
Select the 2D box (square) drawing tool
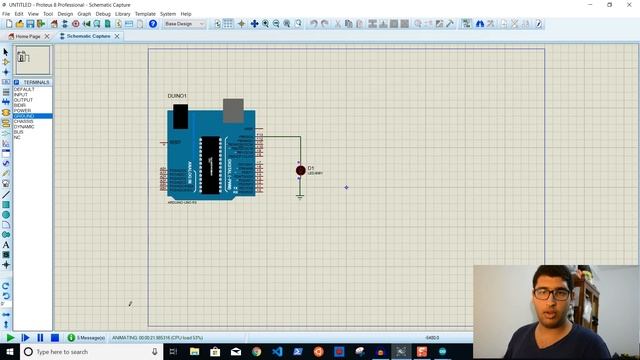tap(6, 205)
